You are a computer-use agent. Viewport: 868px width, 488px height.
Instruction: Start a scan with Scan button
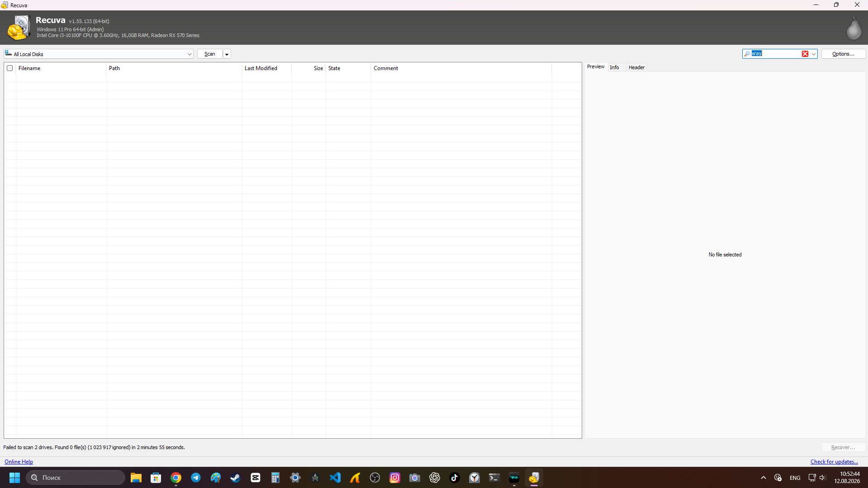tap(210, 54)
